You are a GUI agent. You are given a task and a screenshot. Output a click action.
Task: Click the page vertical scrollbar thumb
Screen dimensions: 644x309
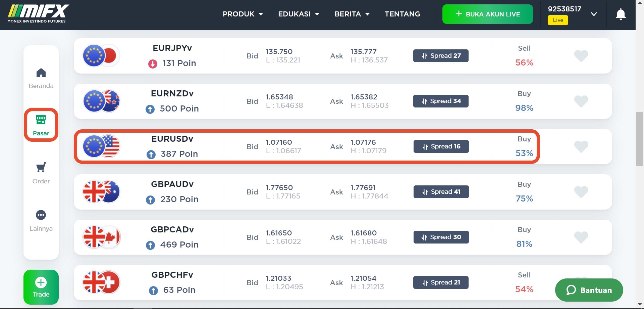640,139
